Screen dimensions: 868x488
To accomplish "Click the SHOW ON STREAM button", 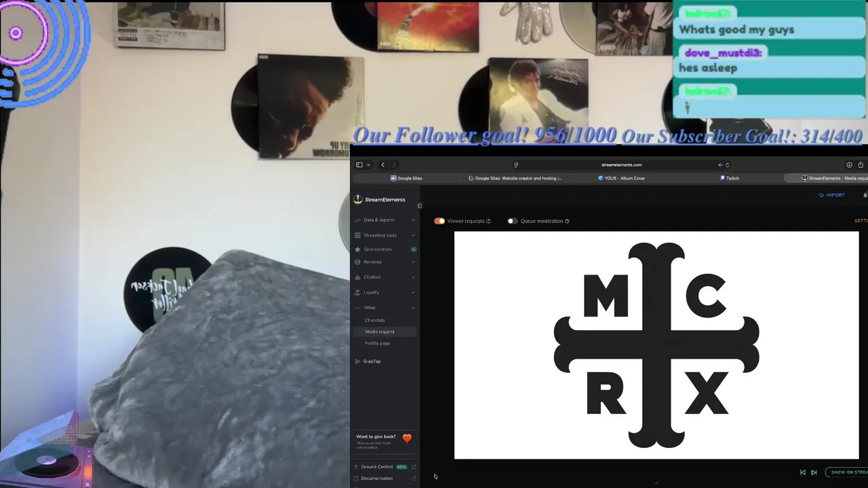I will pos(848,472).
